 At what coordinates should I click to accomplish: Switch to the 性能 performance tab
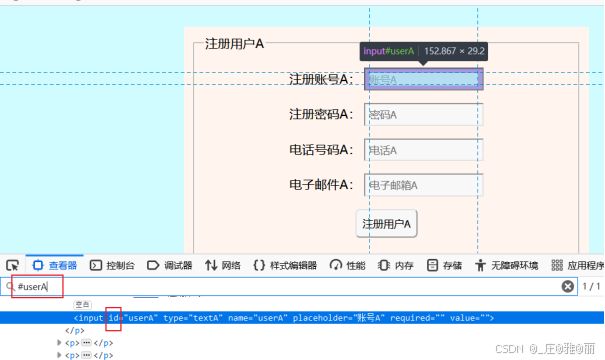[347, 265]
